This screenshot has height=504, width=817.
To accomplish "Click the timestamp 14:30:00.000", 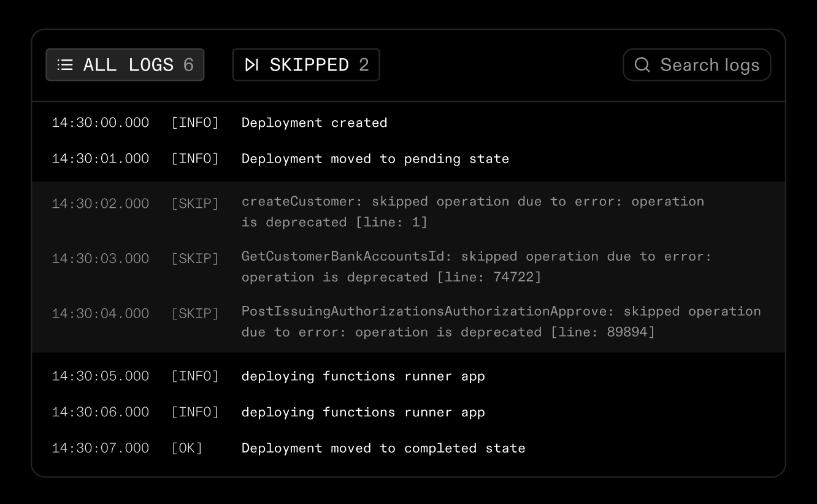I will tap(101, 123).
